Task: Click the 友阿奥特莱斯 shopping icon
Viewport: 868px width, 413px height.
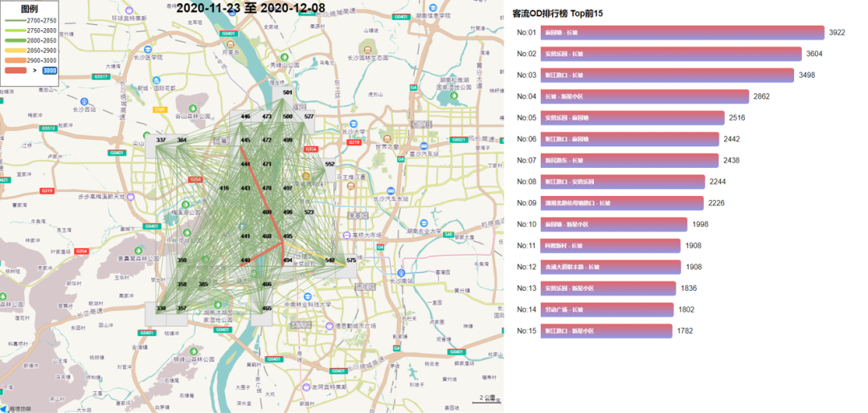Action: [x=307, y=386]
